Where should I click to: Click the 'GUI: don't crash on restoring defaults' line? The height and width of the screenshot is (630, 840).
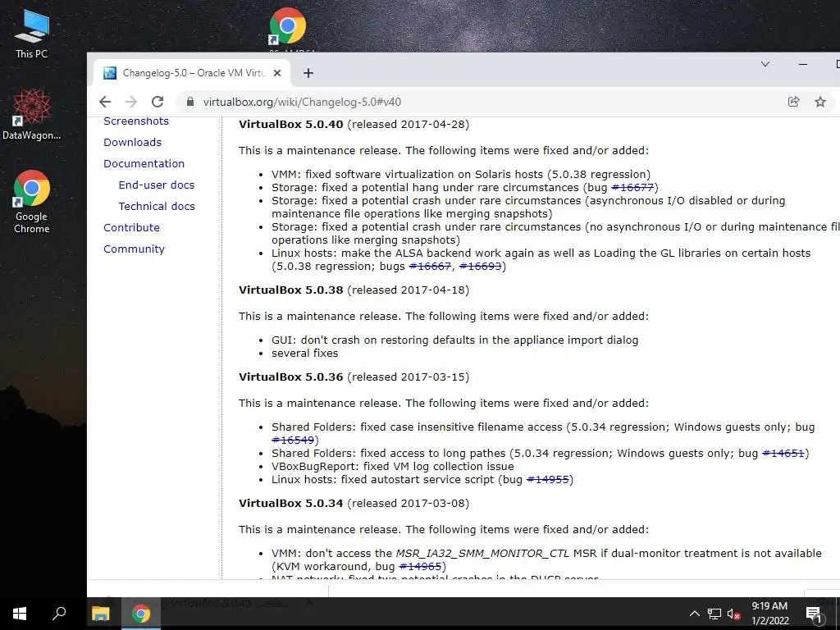click(454, 340)
